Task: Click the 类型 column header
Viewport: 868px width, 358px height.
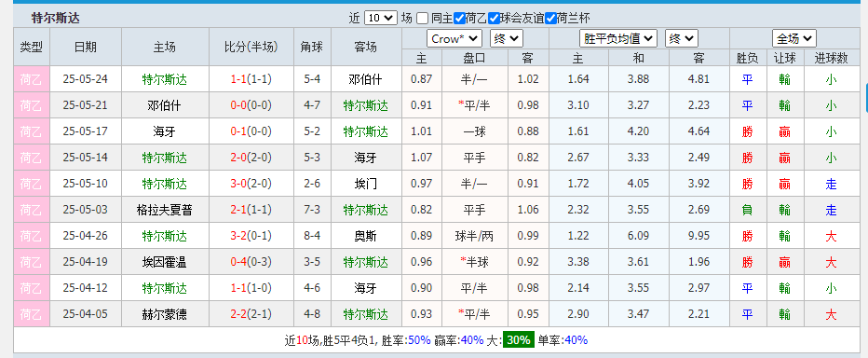Action: point(32,47)
